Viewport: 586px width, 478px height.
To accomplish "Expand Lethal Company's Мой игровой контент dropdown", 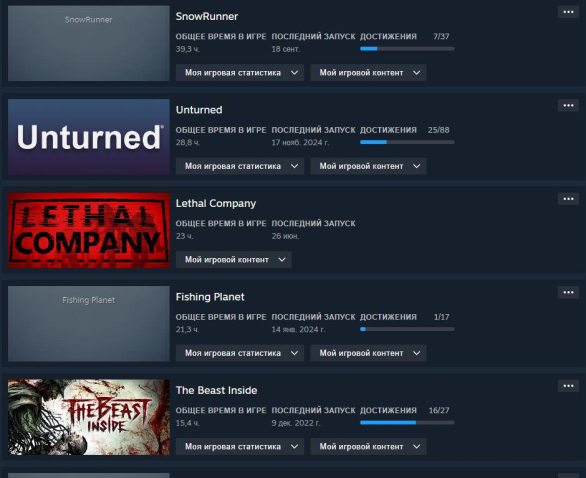I will coord(234,259).
